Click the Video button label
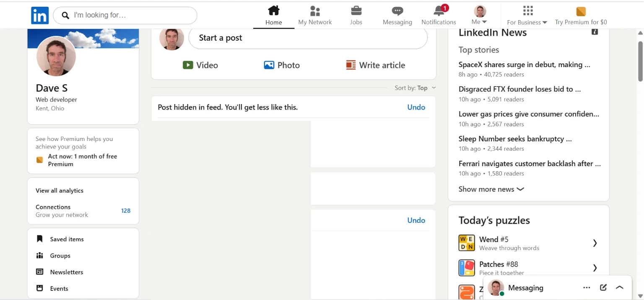This screenshot has width=644, height=300. coord(207,65)
